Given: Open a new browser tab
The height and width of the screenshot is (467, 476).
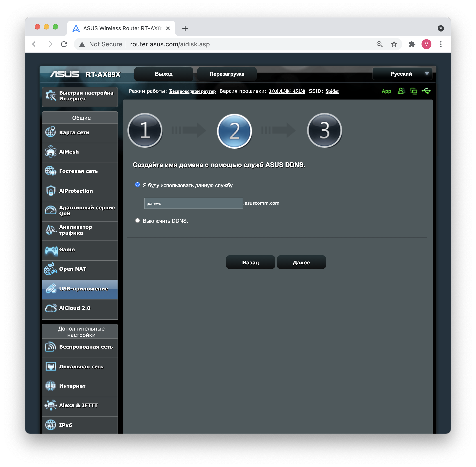Looking at the screenshot, I should [x=185, y=28].
